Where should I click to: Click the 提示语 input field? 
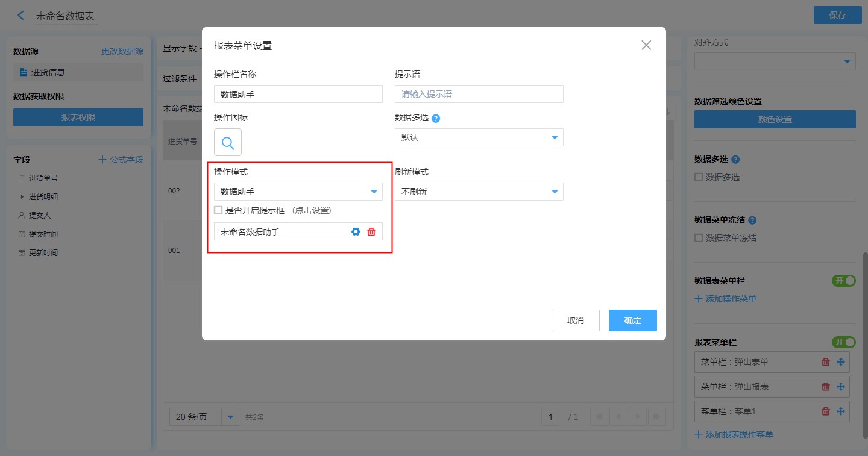(x=479, y=94)
